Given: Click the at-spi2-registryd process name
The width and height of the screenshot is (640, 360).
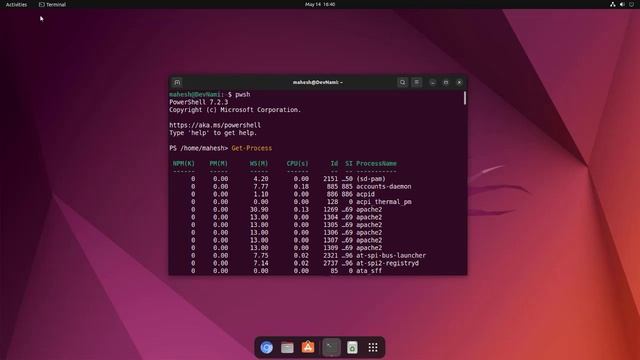Looking at the screenshot, I should coord(387,263).
